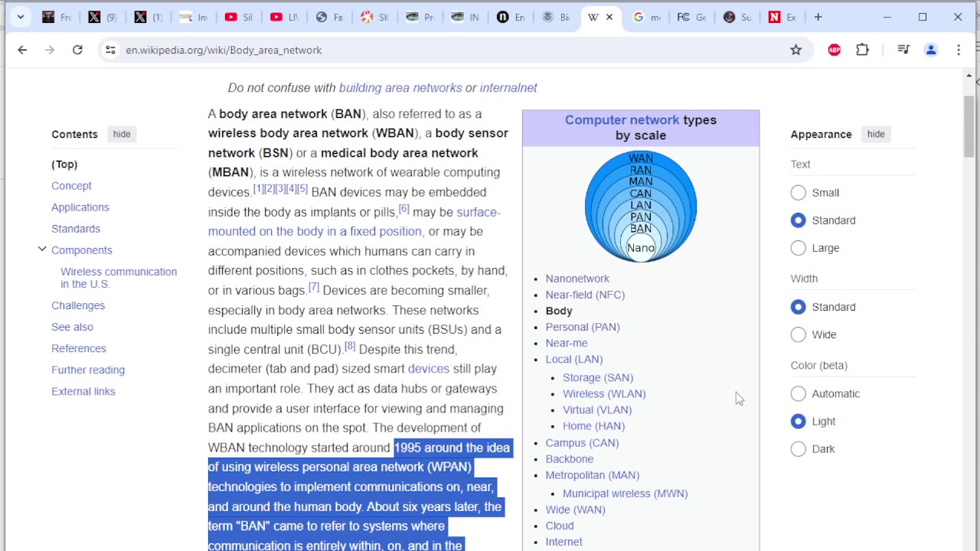Go to the Components section link
This screenshot has width=980, height=551.
pyautogui.click(x=82, y=250)
